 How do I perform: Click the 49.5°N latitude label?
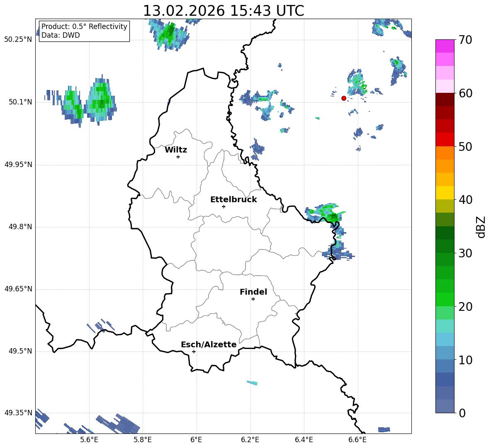[x=20, y=351]
